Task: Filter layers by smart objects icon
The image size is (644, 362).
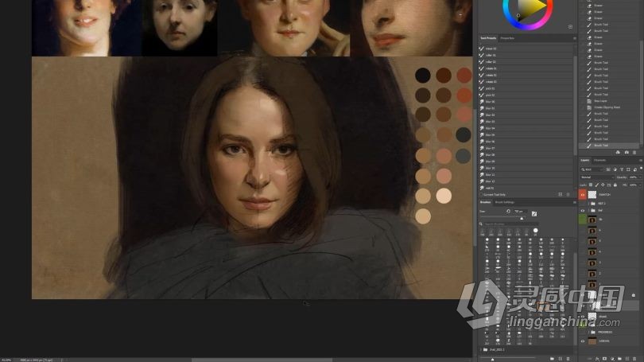Action: click(x=635, y=169)
